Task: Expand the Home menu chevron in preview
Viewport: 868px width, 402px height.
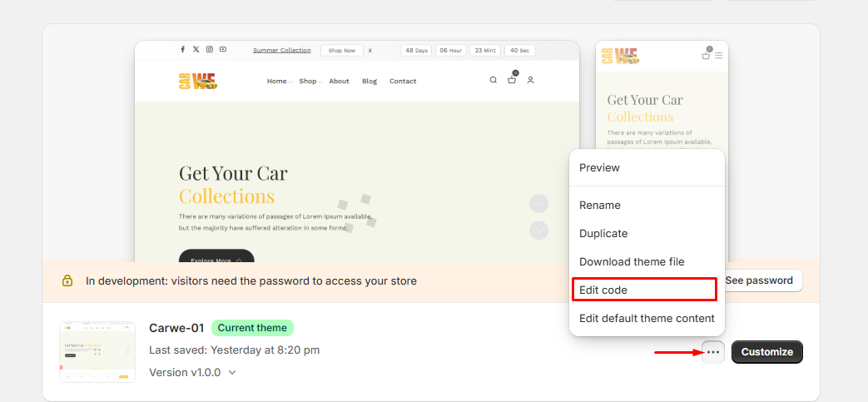Action: (x=290, y=82)
